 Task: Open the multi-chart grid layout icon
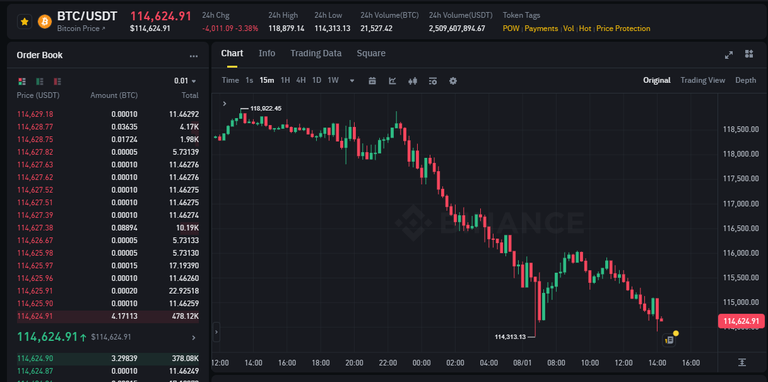[x=748, y=54]
